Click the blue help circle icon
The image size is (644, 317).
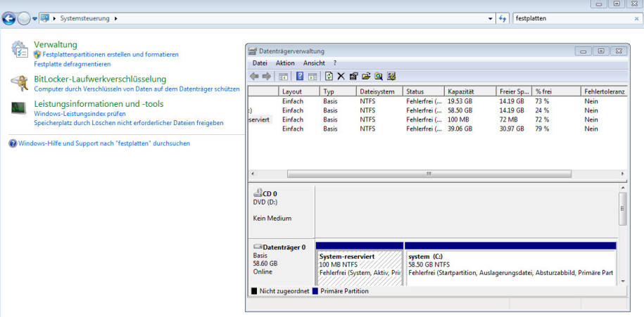[13, 143]
